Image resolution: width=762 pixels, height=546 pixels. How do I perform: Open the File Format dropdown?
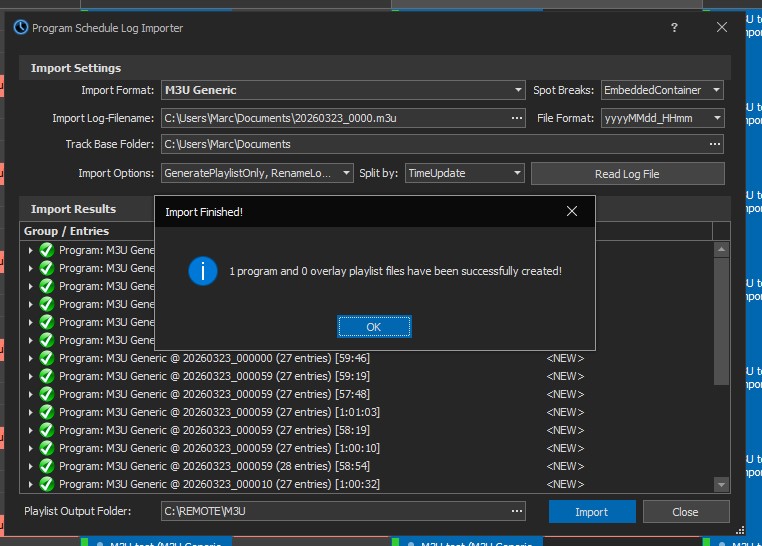coord(716,118)
